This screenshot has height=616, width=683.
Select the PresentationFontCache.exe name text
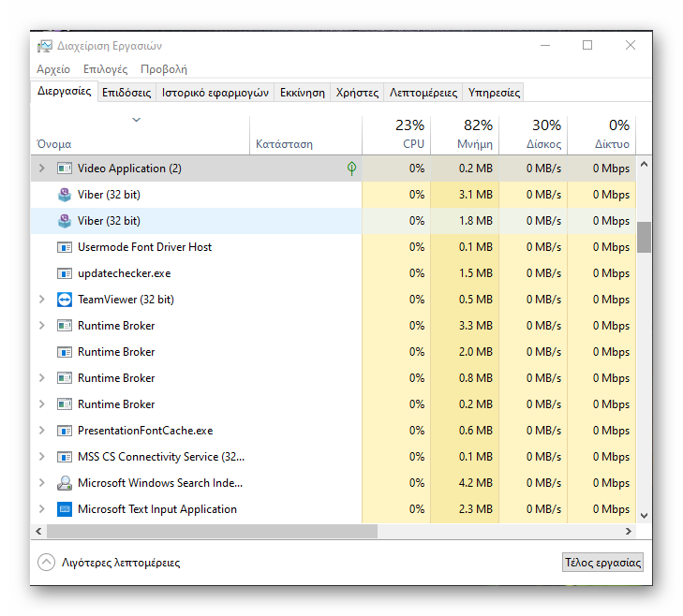[x=145, y=431]
